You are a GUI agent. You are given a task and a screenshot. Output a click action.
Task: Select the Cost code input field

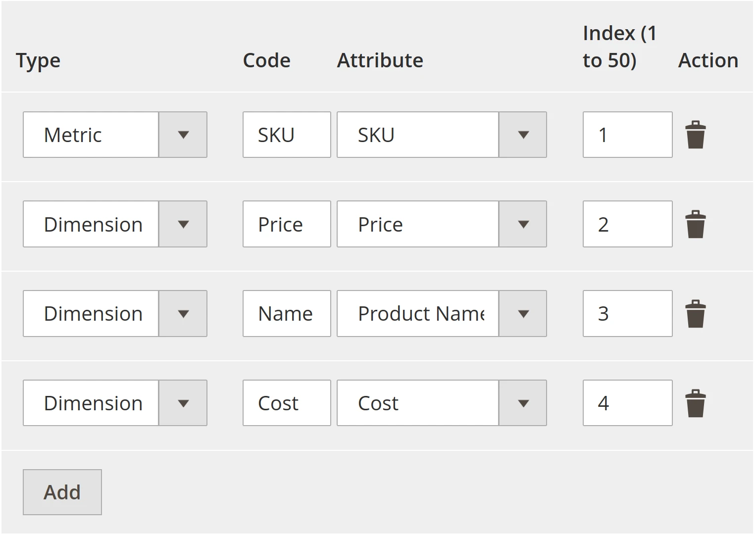(x=286, y=402)
